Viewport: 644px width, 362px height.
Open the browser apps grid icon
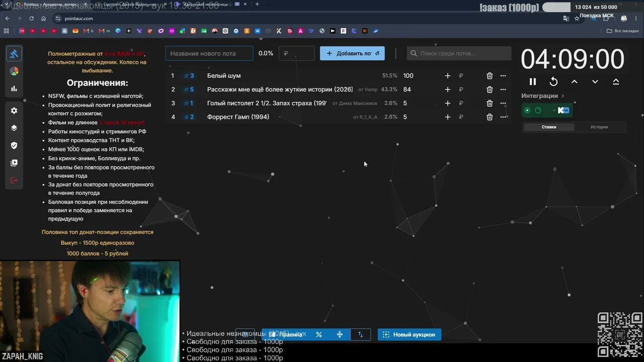click(7, 31)
